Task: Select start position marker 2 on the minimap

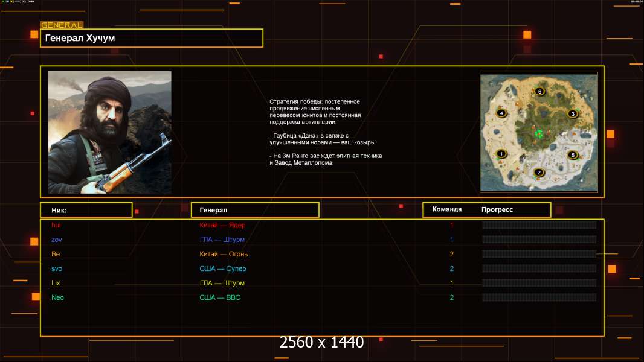Action: pos(539,173)
